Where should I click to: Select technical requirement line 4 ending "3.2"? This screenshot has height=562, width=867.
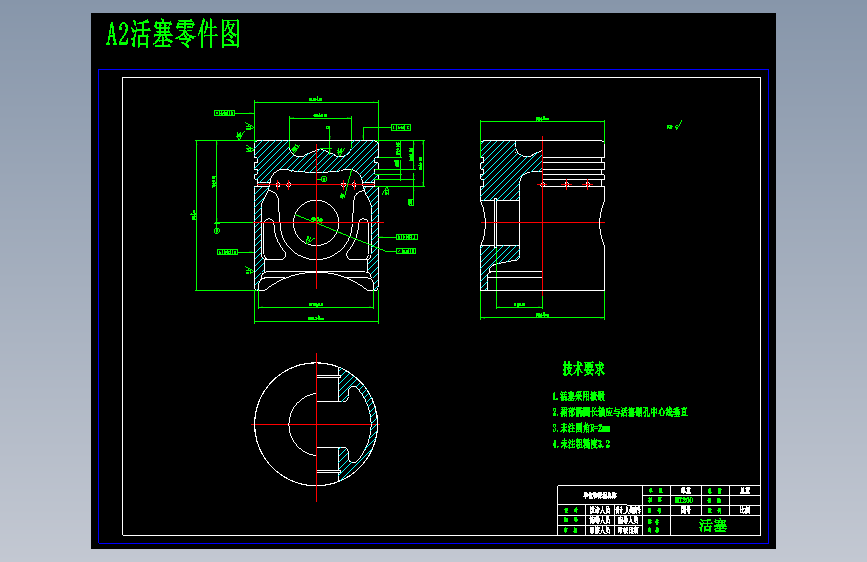coord(581,444)
